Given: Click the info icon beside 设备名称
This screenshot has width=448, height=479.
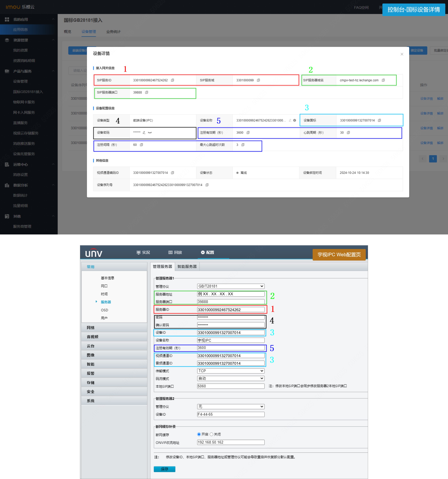Looking at the screenshot, I should pos(295,120).
